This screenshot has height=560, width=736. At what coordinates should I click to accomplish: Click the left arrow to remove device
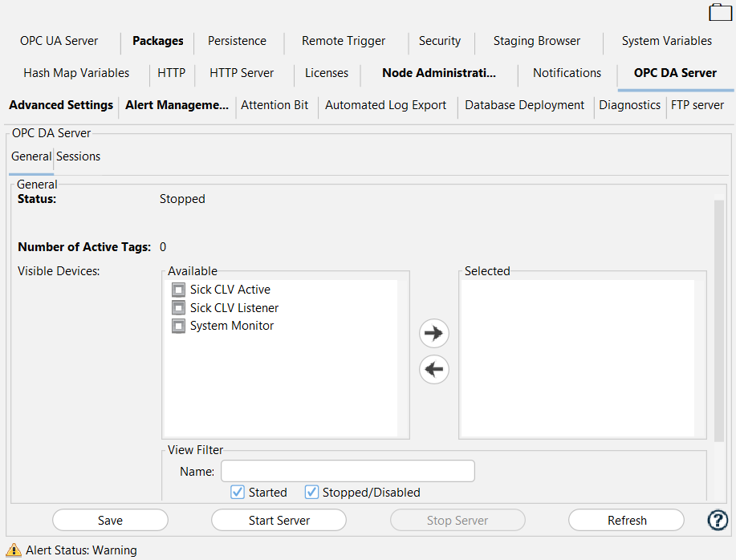434,370
